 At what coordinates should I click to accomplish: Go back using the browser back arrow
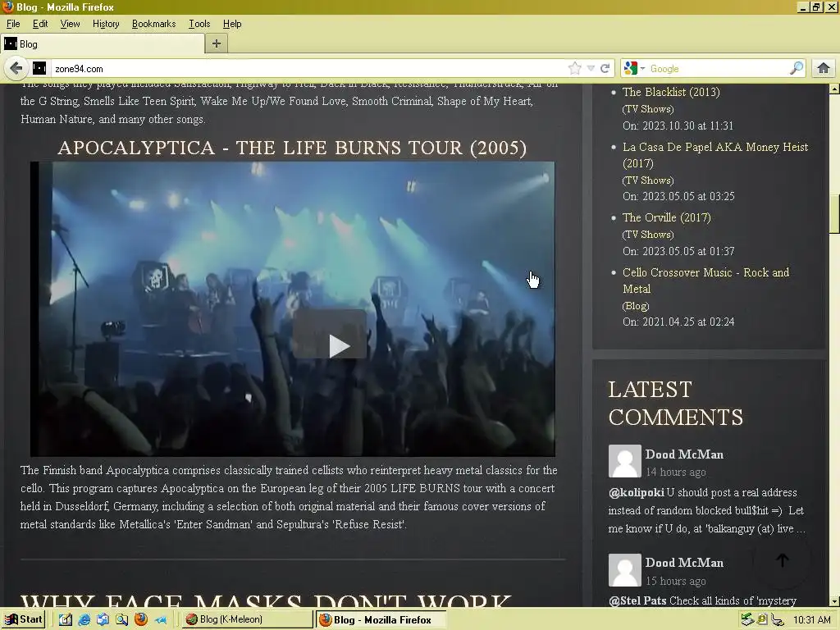pos(16,69)
